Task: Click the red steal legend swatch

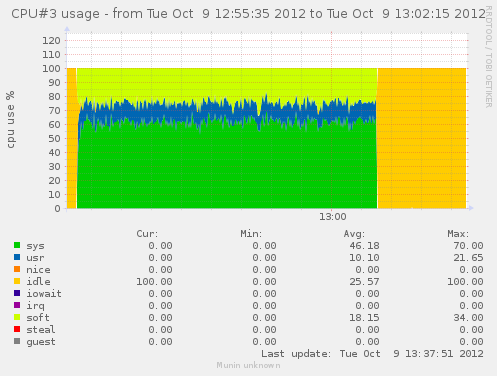Action: point(17,329)
